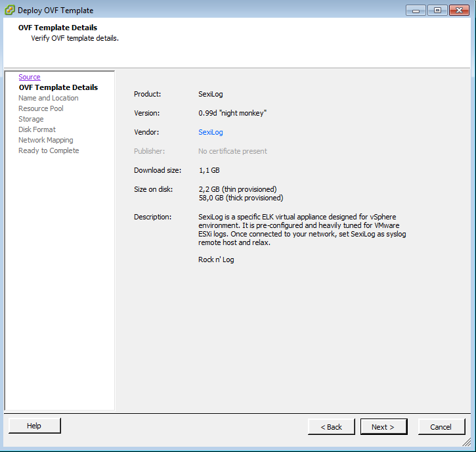
Task: Close the Deploy OVF Template window
Action: coord(458,10)
